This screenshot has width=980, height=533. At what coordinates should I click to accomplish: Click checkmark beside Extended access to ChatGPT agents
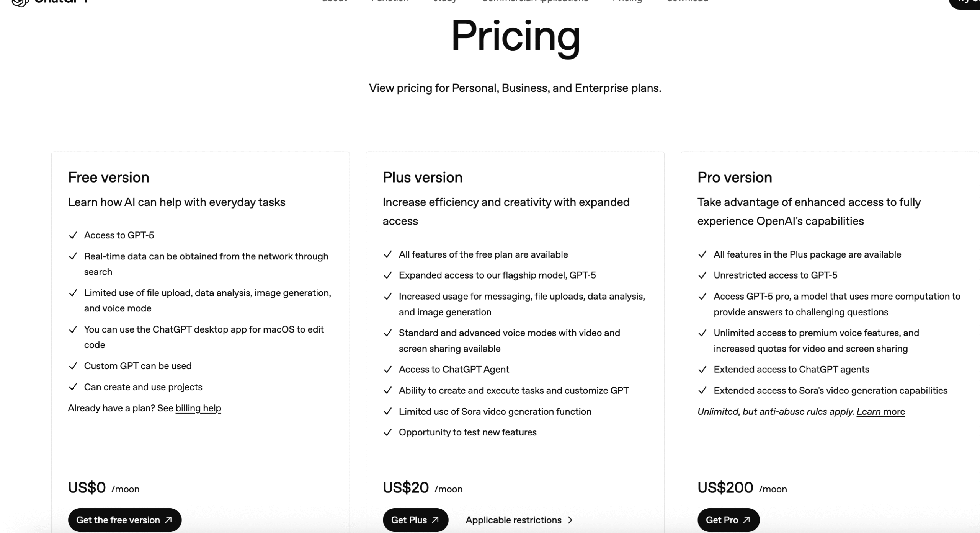[x=702, y=369]
